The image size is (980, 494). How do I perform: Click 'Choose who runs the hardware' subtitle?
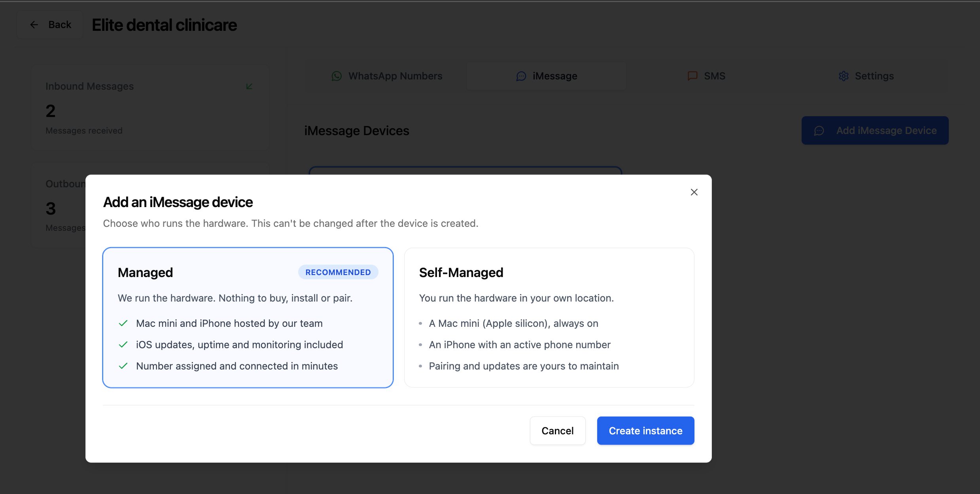click(291, 223)
